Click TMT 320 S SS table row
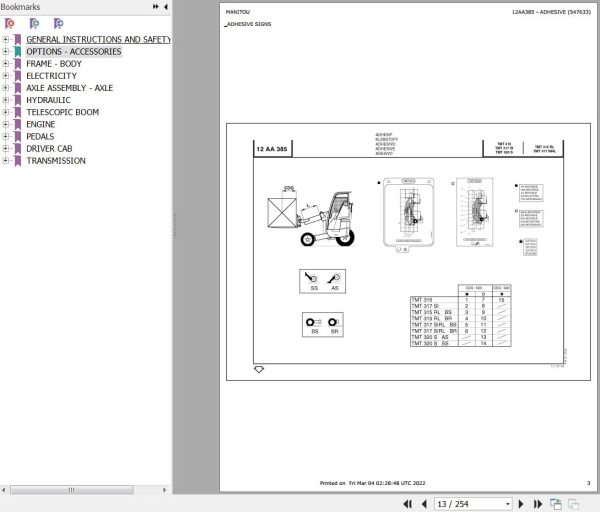Viewport: 600px width, 512px height. click(x=460, y=343)
